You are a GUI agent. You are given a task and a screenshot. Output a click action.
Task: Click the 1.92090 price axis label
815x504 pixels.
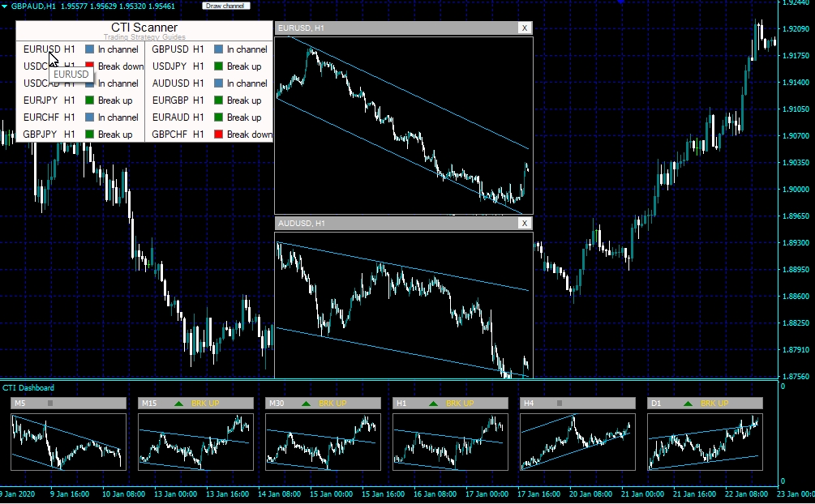pos(796,28)
